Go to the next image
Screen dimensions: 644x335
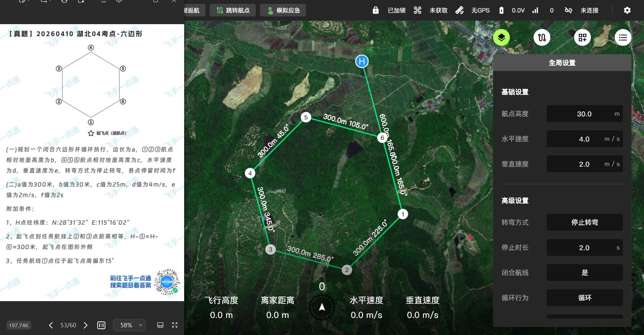[x=86, y=325]
